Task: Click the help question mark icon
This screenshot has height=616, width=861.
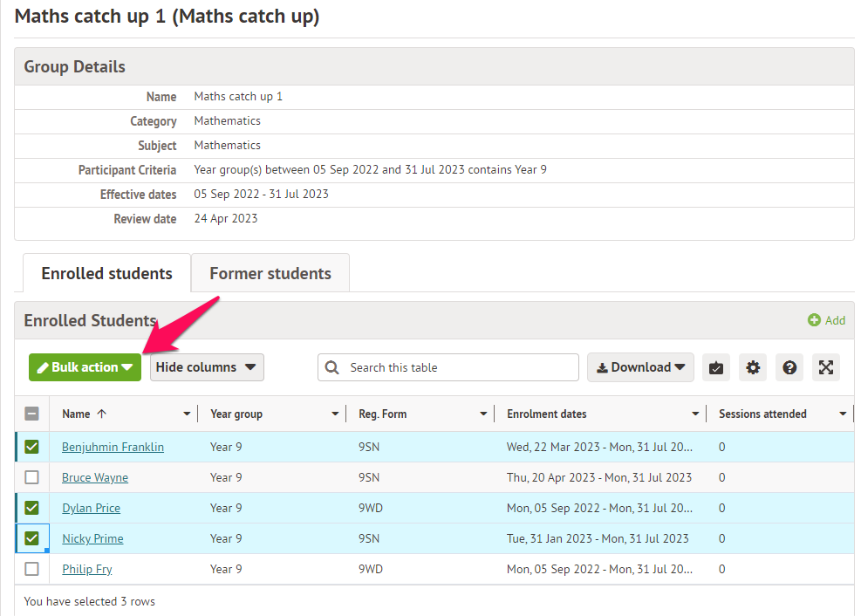Action: click(x=789, y=367)
